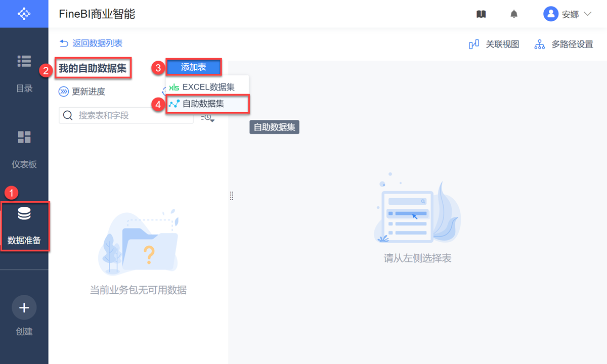607x364 pixels.
Task: Click 更新进度 update progress
Action: coord(82,92)
